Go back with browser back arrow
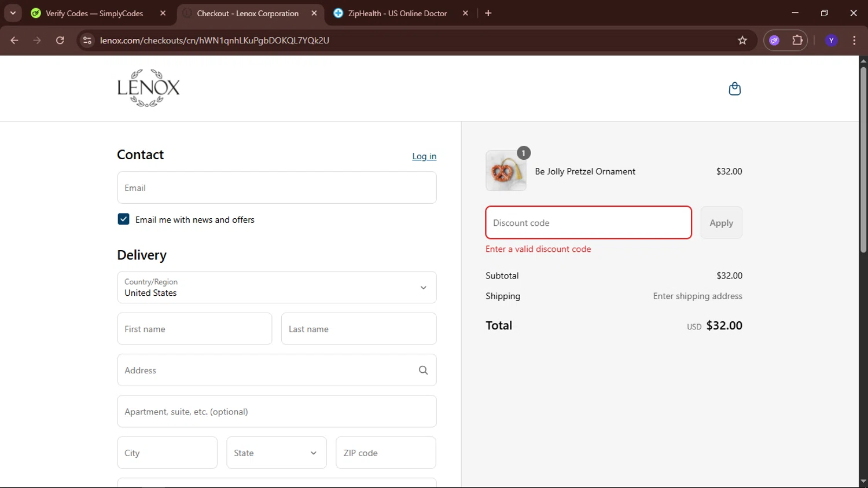This screenshot has height=488, width=868. [14, 41]
